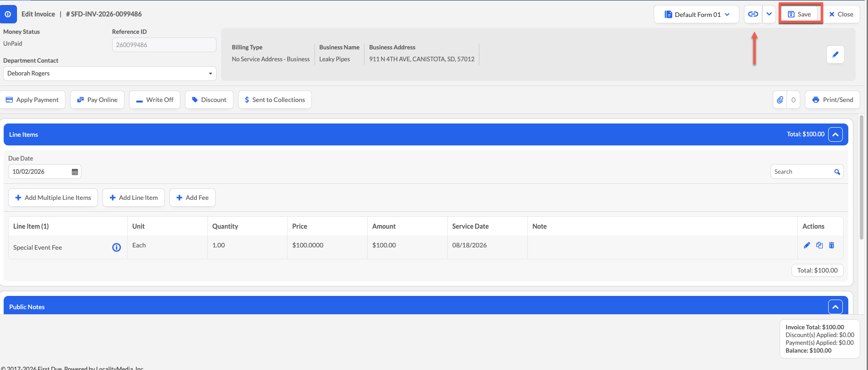Click the Total: $100.00 box under table
868x370 pixels.
[x=818, y=270]
